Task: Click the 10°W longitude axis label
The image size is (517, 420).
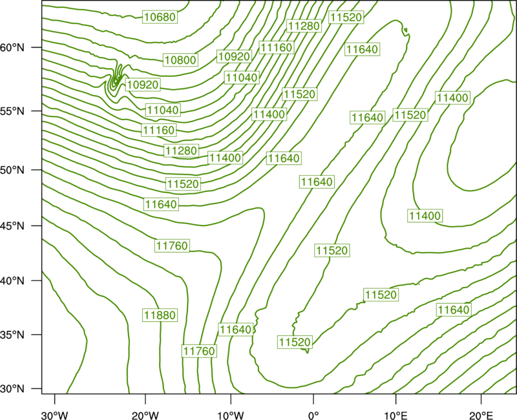Action: (x=231, y=415)
